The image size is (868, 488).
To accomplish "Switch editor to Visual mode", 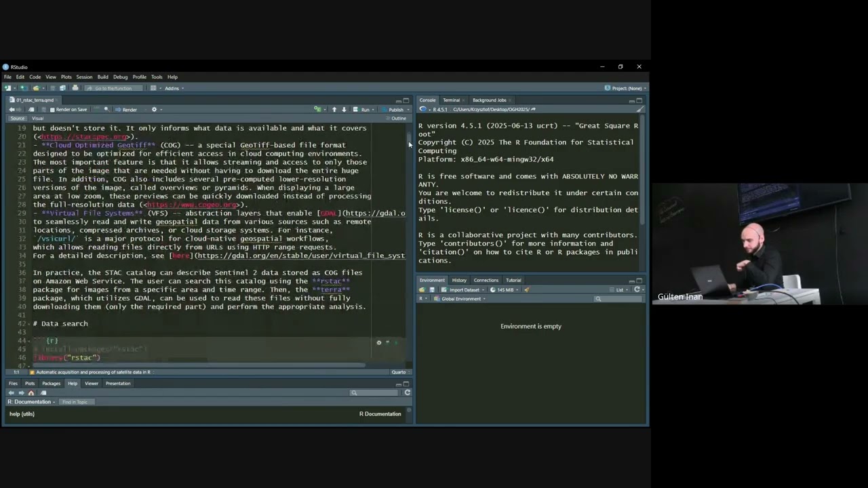I will pos(38,119).
